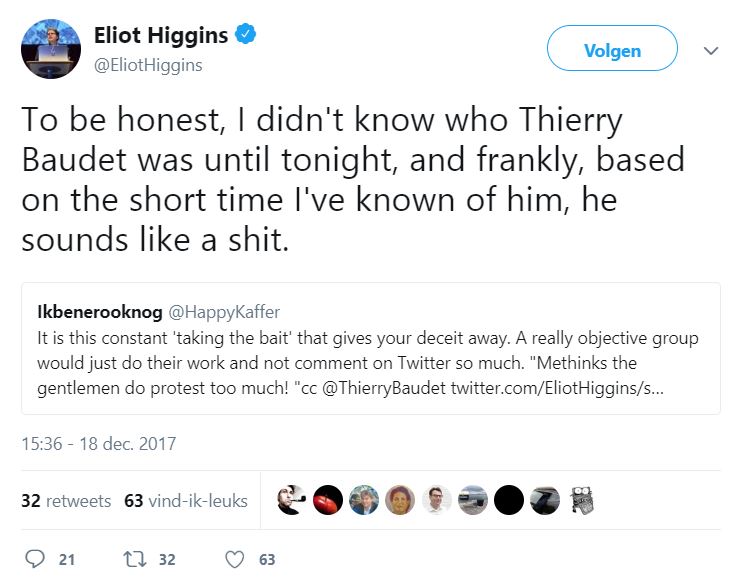Open the twitter.com/EliotHiggins/s... link

[x=557, y=388]
